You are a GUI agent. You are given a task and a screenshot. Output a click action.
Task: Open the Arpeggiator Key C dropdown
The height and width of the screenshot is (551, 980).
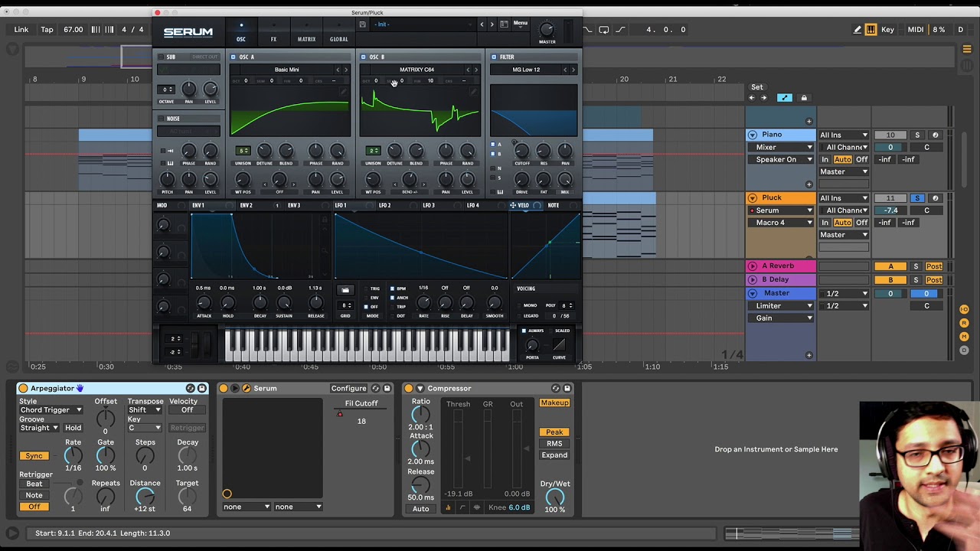point(145,428)
